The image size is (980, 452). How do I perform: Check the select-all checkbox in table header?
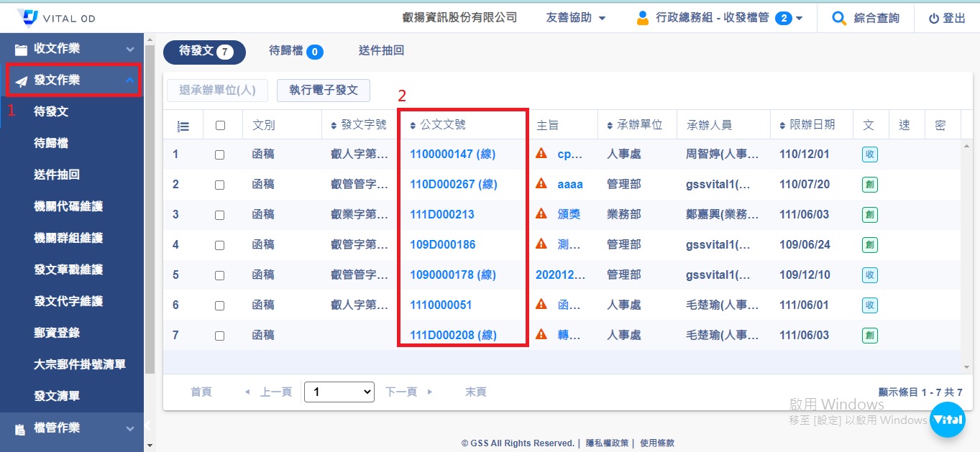click(220, 125)
